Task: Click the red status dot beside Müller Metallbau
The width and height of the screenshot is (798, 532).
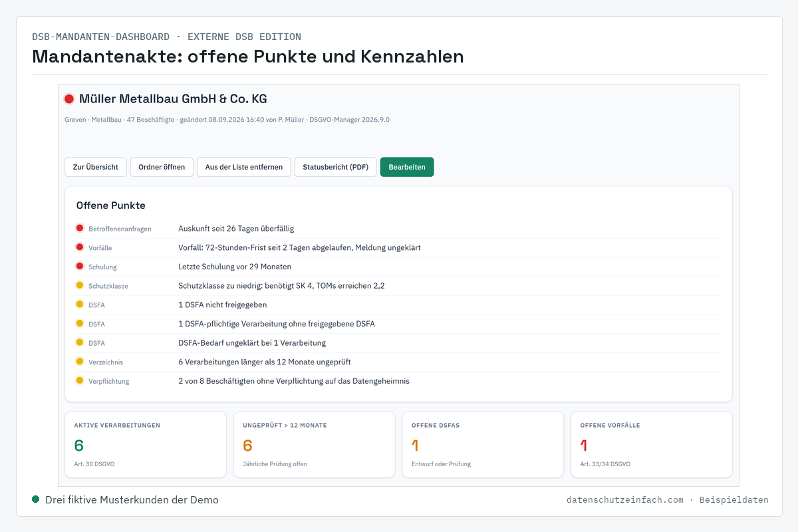Action: pyautogui.click(x=69, y=99)
